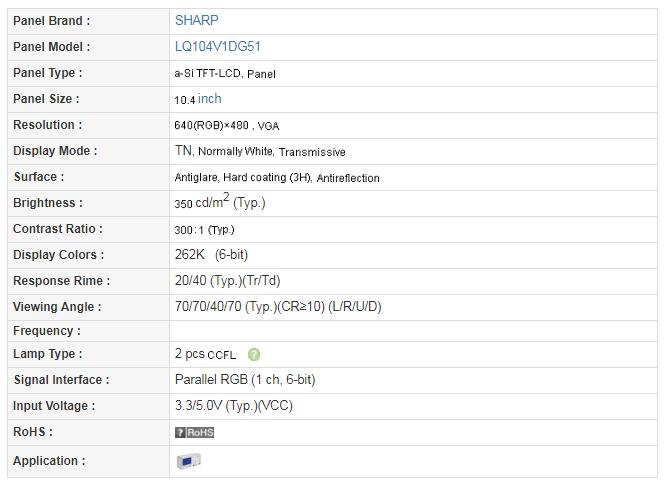Click the 350 cd/m² brightness value
The width and height of the screenshot is (666, 495).
220,201
